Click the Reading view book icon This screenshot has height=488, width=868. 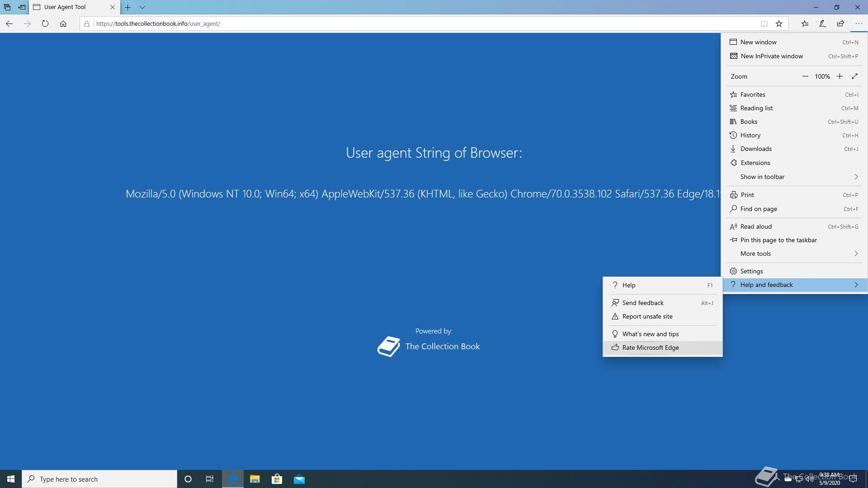tap(764, 23)
